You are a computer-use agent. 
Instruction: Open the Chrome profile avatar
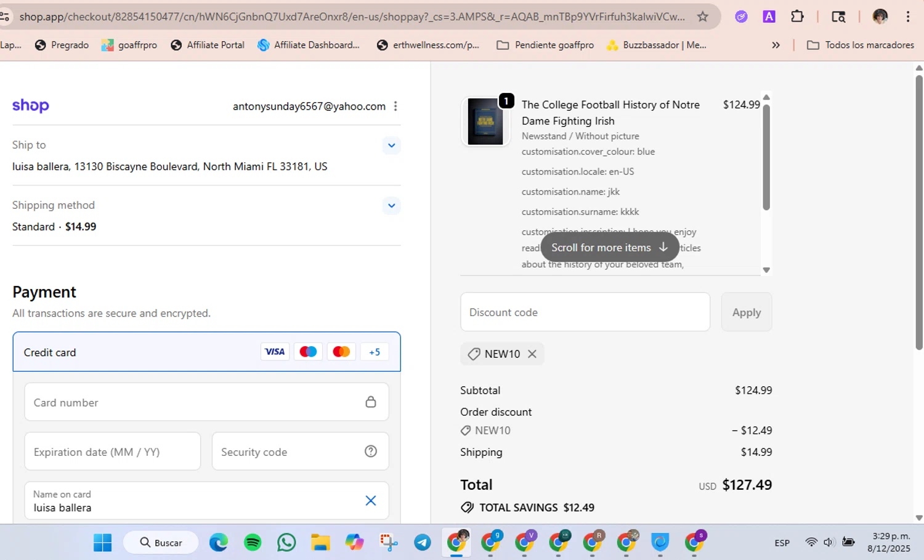(880, 17)
